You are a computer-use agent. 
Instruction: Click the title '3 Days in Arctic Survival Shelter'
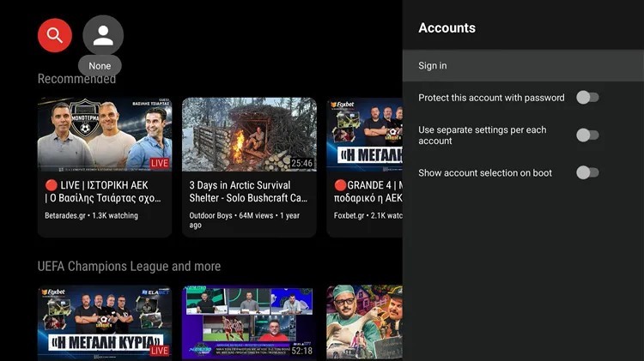(x=248, y=191)
